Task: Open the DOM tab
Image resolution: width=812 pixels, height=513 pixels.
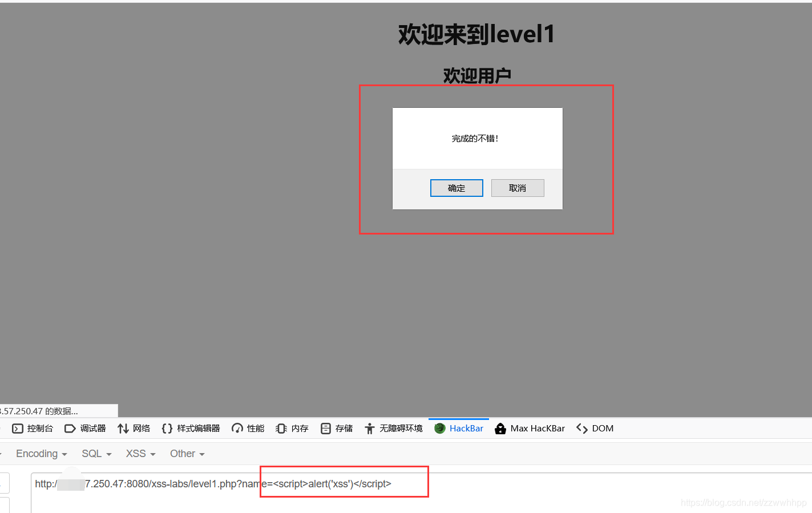Action: [x=595, y=429]
